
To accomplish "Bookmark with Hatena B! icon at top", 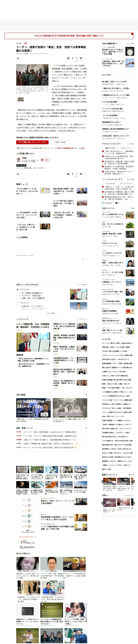I will 81,58.
